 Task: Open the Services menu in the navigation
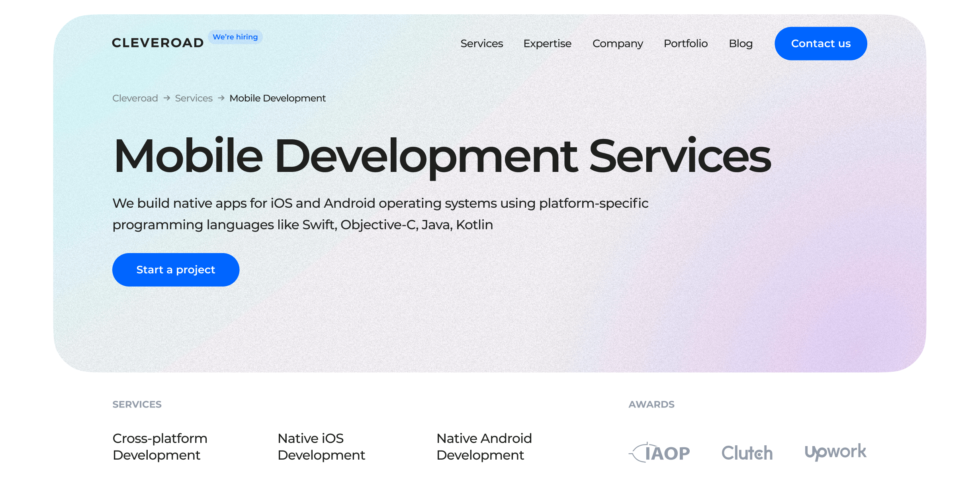coord(482,44)
